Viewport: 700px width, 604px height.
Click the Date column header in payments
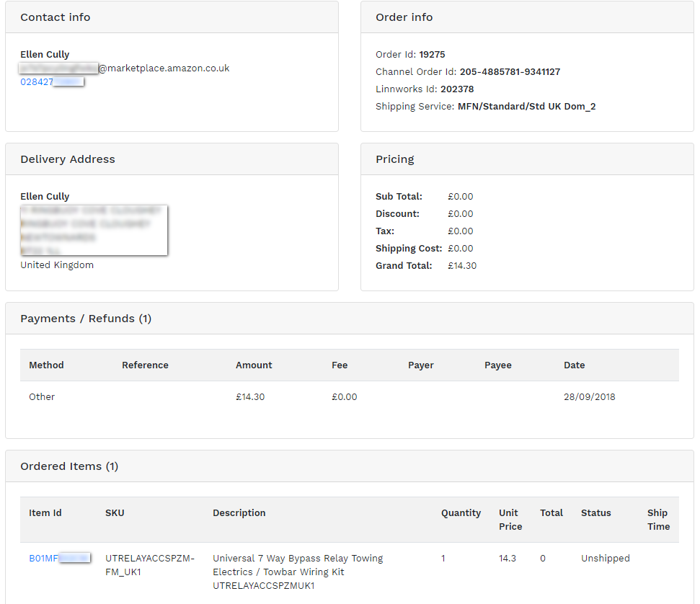pos(574,365)
